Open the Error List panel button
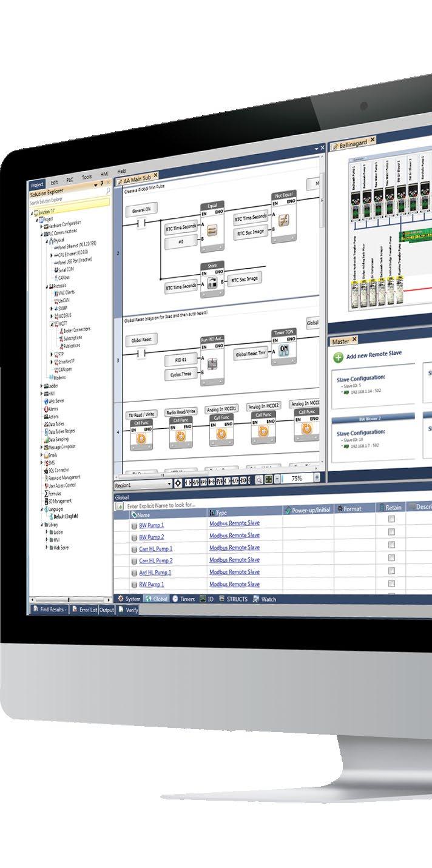 tap(84, 610)
